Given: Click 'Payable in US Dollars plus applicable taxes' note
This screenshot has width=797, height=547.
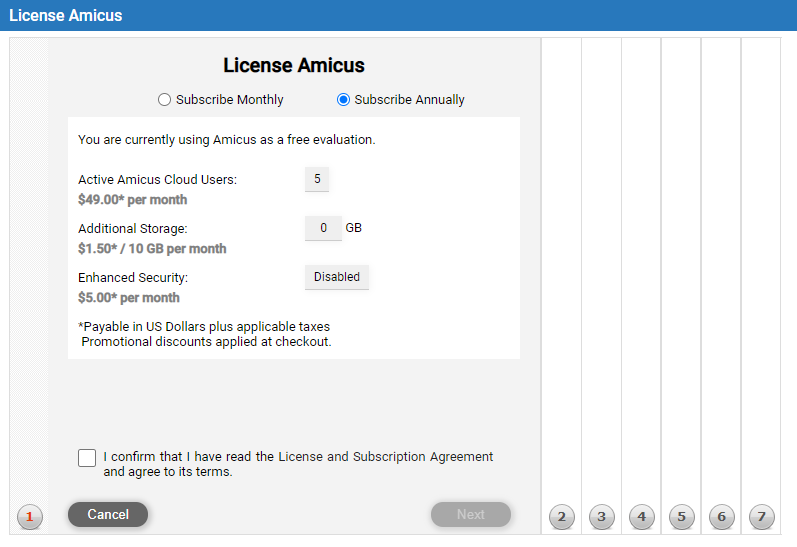Looking at the screenshot, I should point(204,326).
